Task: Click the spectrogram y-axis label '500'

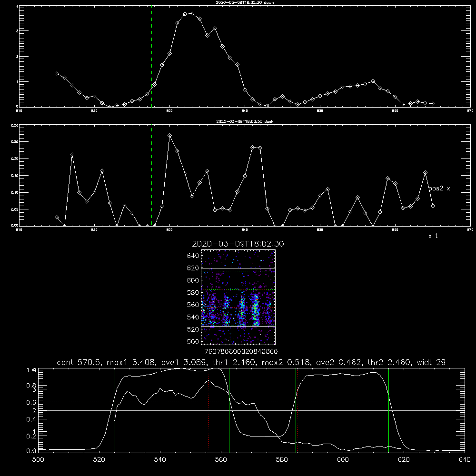Action: (x=193, y=341)
